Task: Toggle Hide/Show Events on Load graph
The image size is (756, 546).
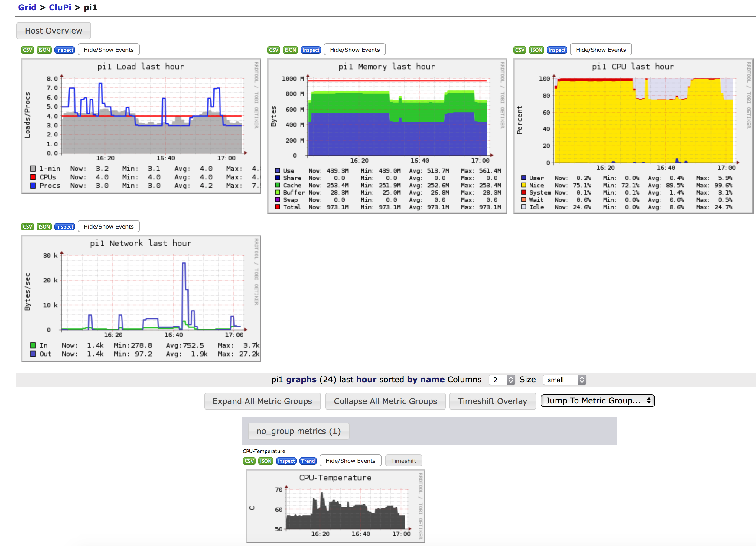Action: (x=109, y=50)
